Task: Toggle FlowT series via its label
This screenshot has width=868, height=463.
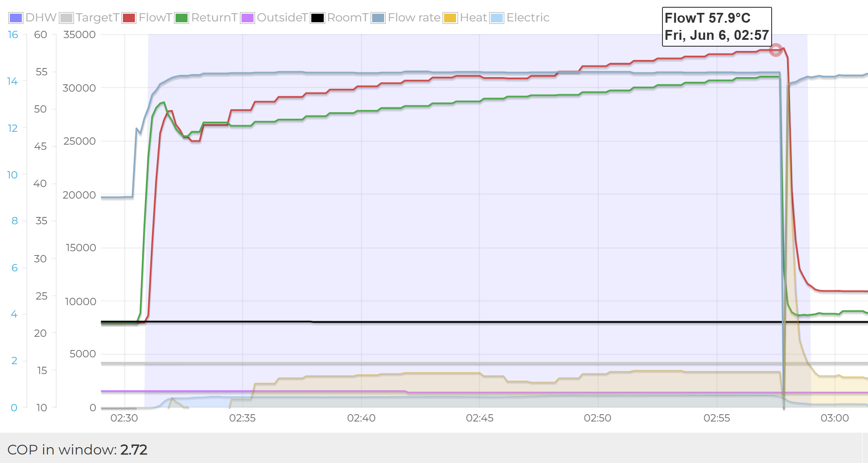Action: (x=155, y=18)
